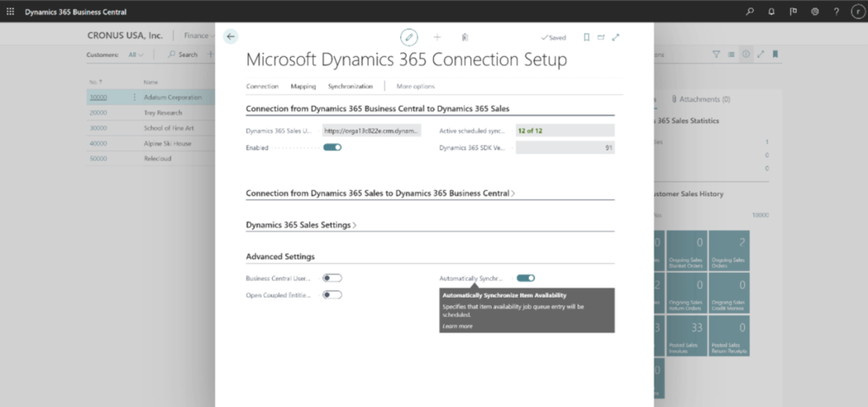Screen dimensions: 868x407
Task: Click the flag icon in the top bar
Action: (793, 12)
